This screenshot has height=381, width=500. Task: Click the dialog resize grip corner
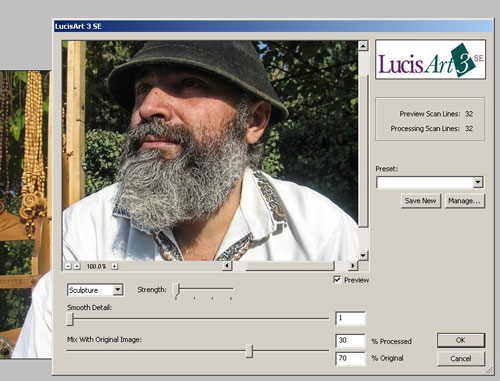click(x=489, y=370)
